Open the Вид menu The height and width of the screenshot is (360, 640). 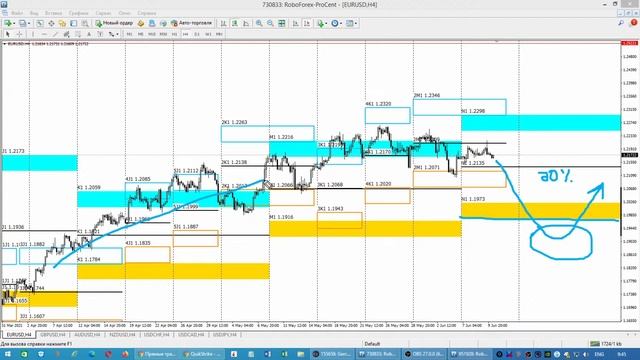click(x=34, y=13)
